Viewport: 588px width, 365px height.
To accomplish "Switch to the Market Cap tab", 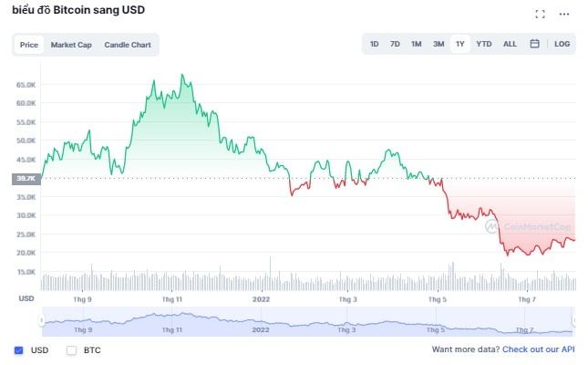I will [x=71, y=45].
